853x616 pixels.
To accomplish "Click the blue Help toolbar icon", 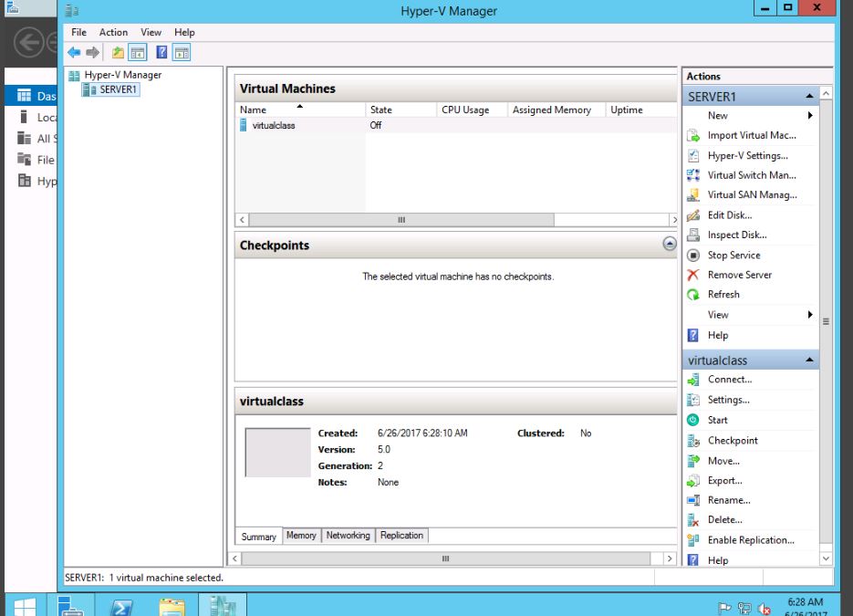I will pos(161,53).
